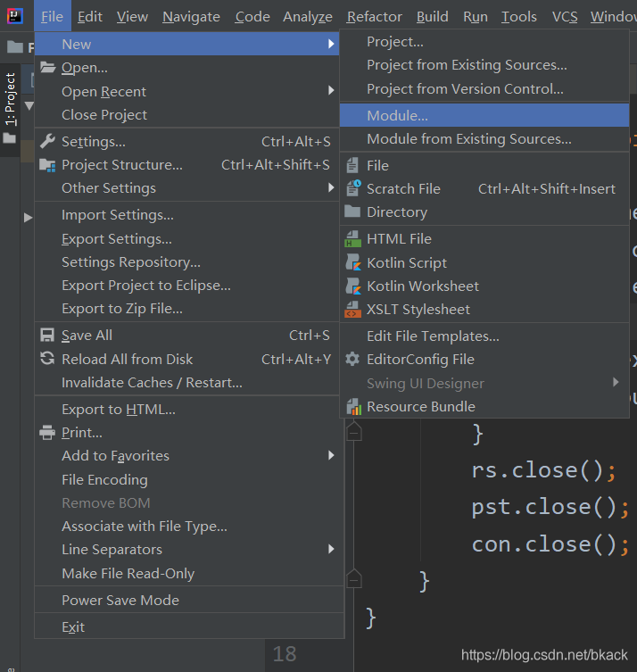Select Module... from the New submenu
Viewport: 637px width, 672px height.
(x=398, y=115)
